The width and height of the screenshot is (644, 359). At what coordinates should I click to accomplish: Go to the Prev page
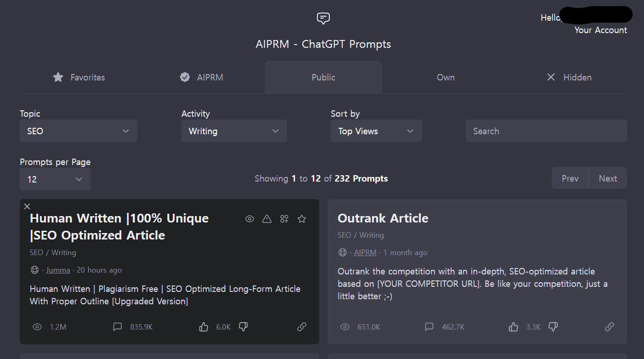pyautogui.click(x=570, y=178)
